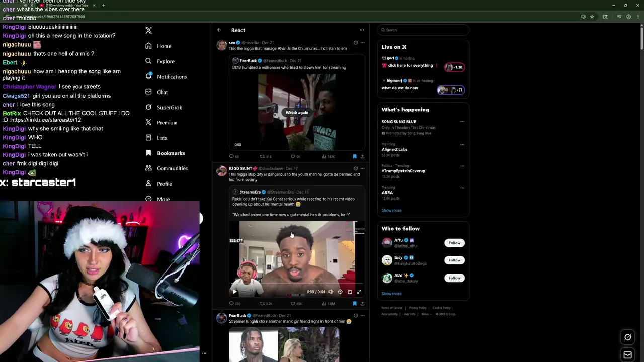Open options for SONG SUNG BLUE trend
Screen dimensions: 644x362
tap(462, 122)
